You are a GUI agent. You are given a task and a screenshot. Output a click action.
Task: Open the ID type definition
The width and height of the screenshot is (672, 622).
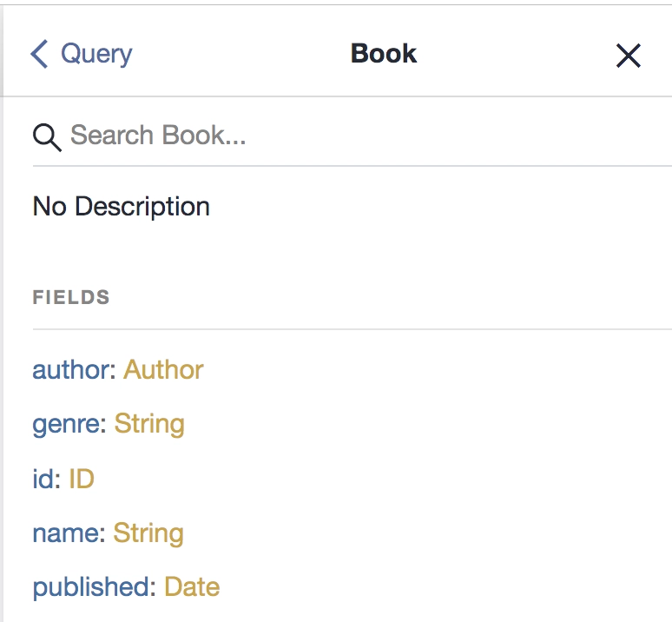coord(82,479)
